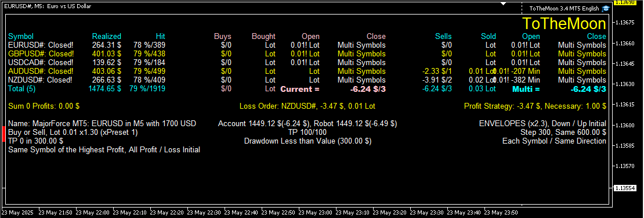
Task: Click the total hit rate 79 %/1919
Action: click(x=147, y=88)
